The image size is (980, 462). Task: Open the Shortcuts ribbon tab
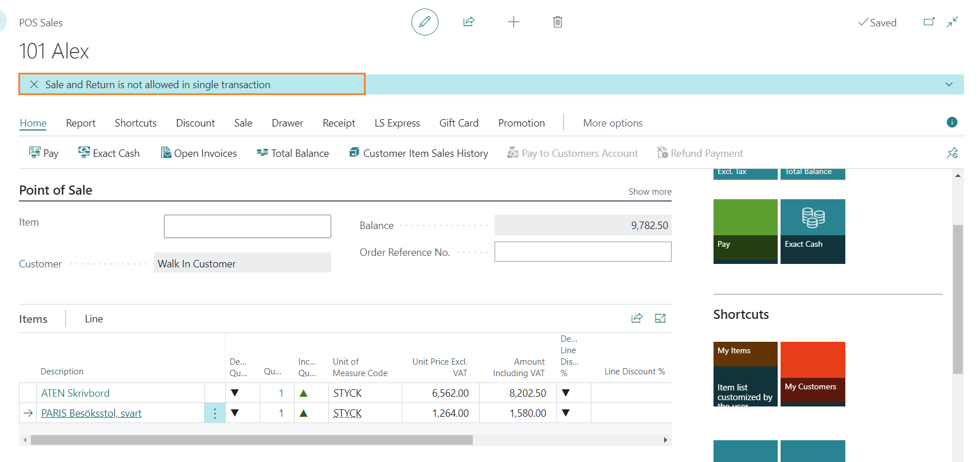(136, 123)
